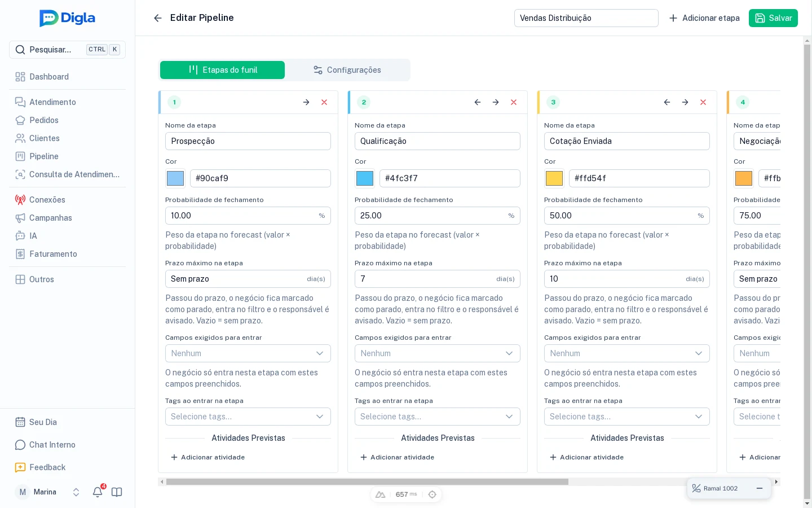Select the Etapas do funil tab
812x508 pixels.
click(x=223, y=70)
